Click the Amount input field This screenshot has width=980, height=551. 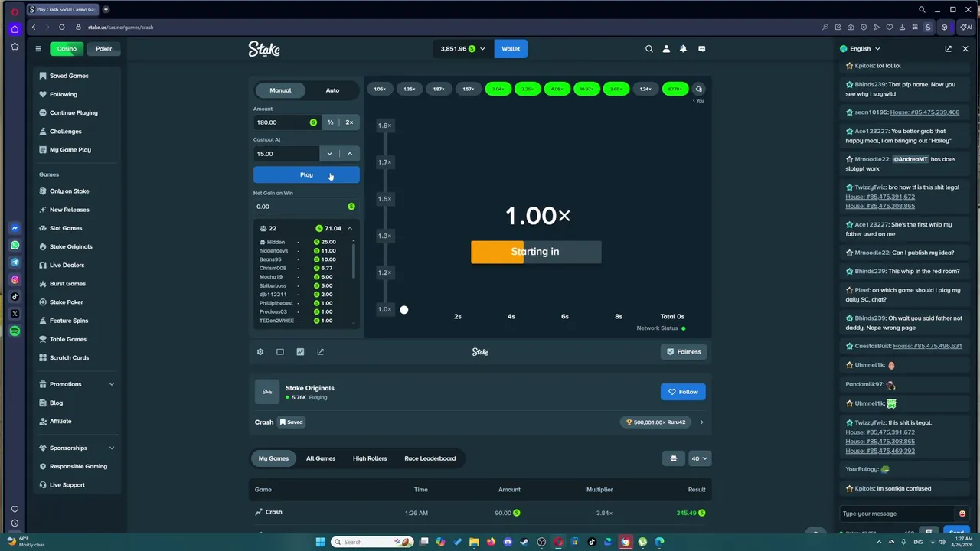tap(287, 122)
